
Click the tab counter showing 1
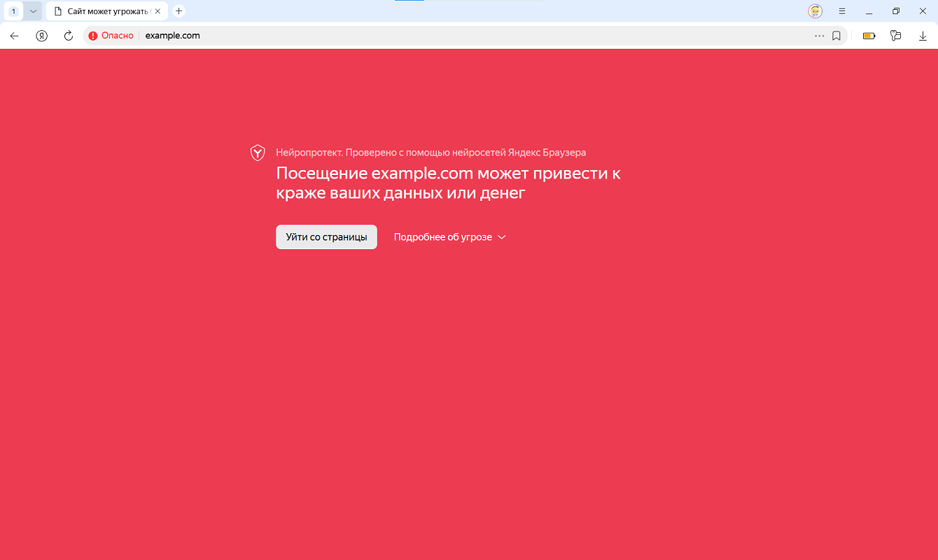(x=13, y=11)
